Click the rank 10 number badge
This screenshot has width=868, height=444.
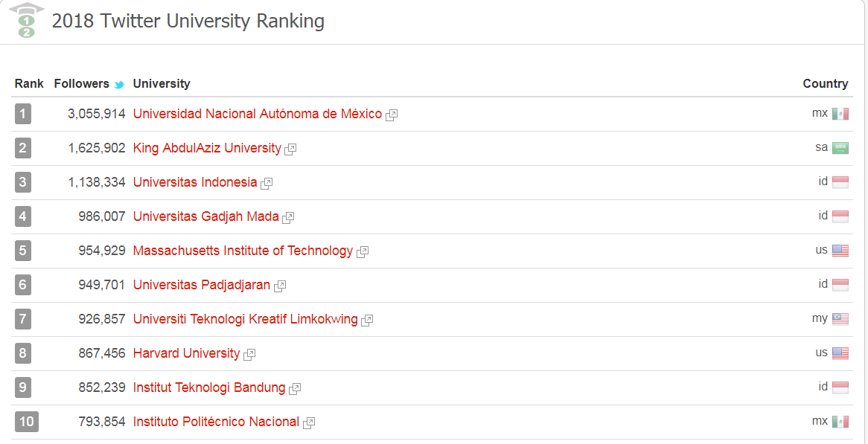[x=26, y=422]
